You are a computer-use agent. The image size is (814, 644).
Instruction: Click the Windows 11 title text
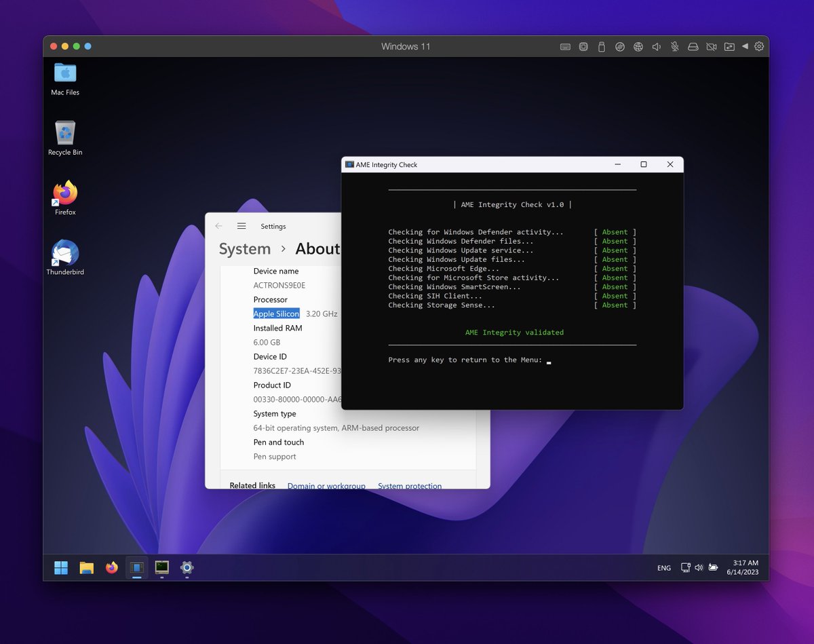[x=406, y=47]
